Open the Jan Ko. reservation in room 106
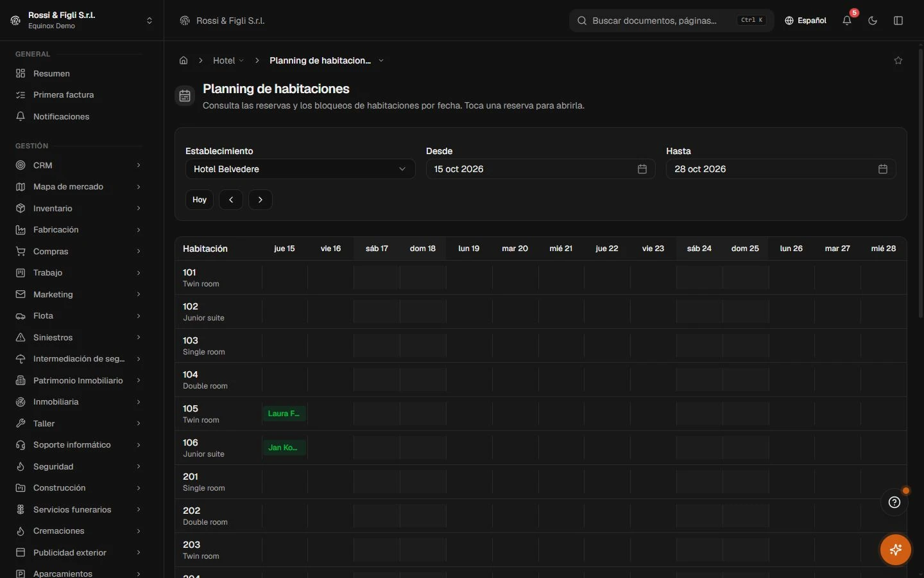924x578 pixels. point(284,448)
